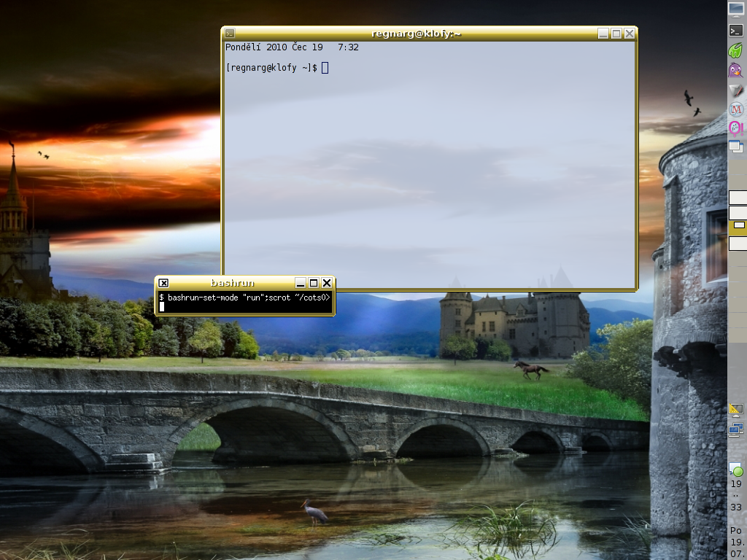Switch to the second workspace in pager

point(738,212)
